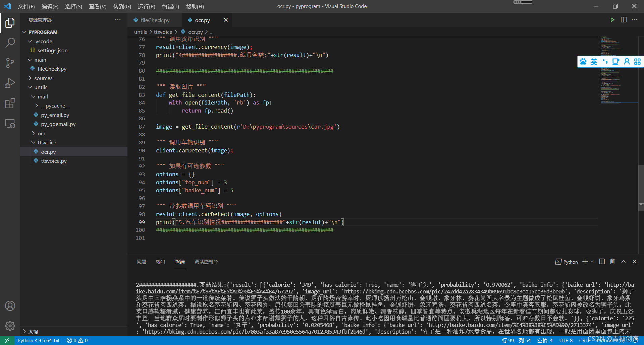Split the terminal panel

(x=602, y=262)
